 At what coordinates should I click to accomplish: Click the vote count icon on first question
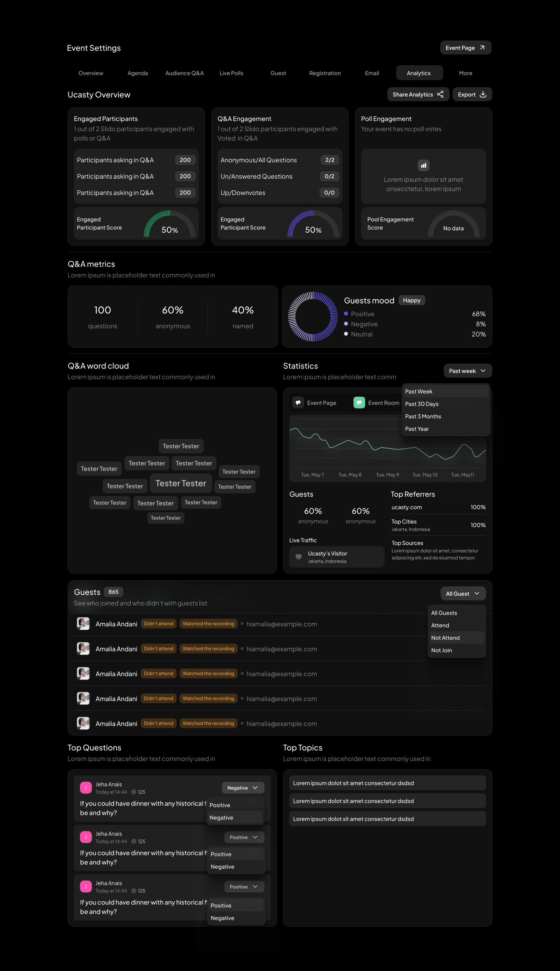coord(134,792)
